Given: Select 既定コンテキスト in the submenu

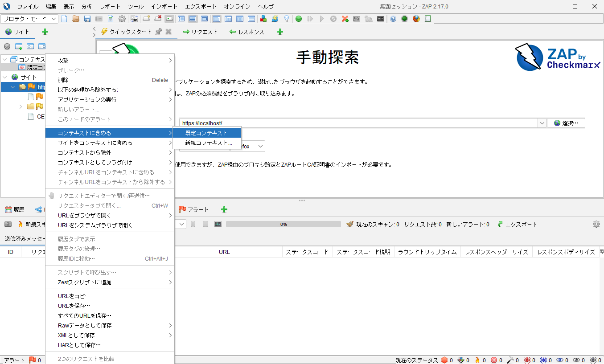Looking at the screenshot, I should coord(207,133).
